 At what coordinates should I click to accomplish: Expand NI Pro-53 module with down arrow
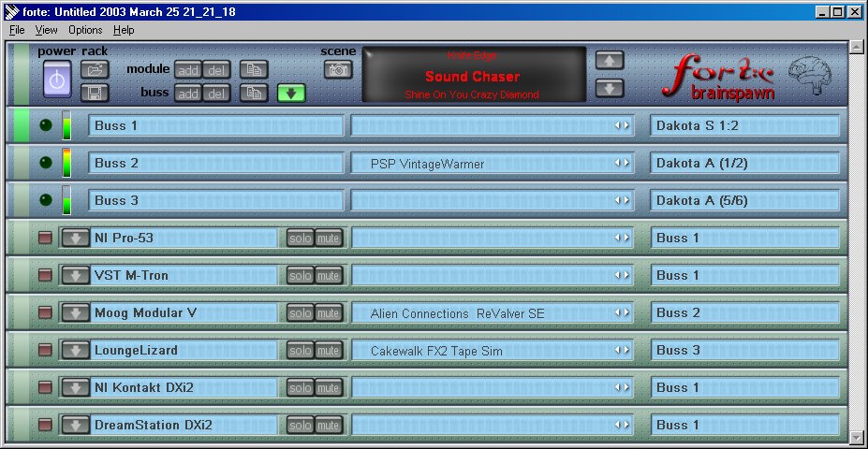[x=76, y=238]
